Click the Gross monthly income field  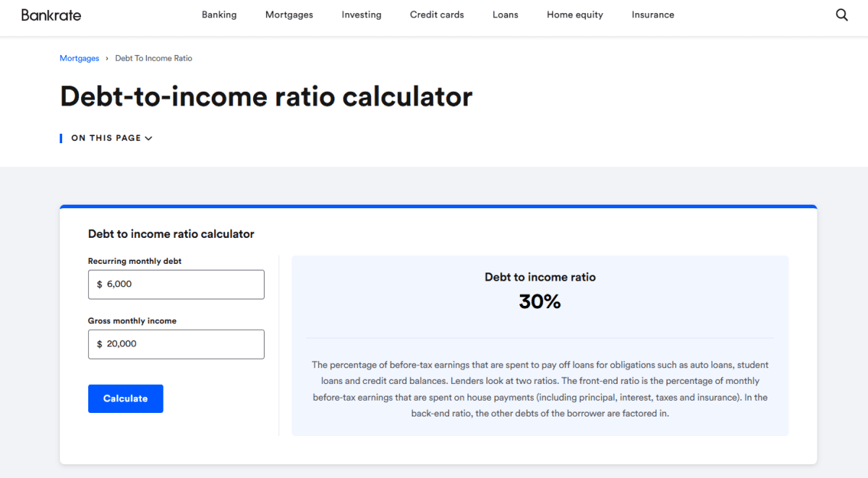[181, 344]
